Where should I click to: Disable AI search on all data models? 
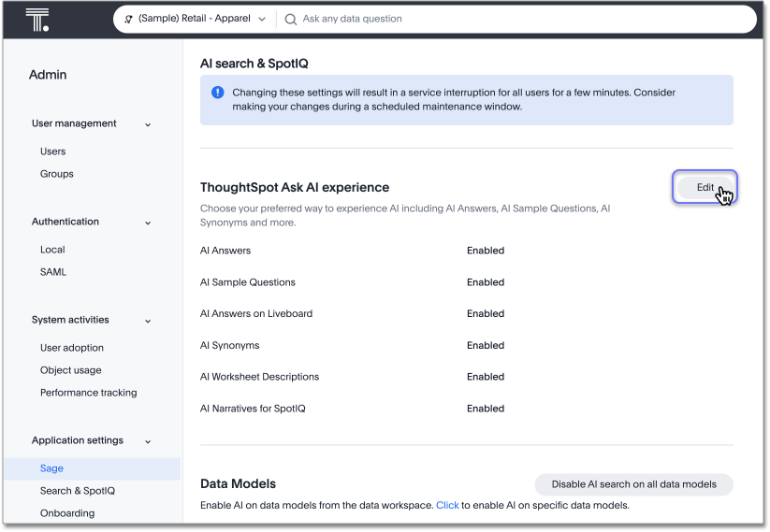pos(633,484)
